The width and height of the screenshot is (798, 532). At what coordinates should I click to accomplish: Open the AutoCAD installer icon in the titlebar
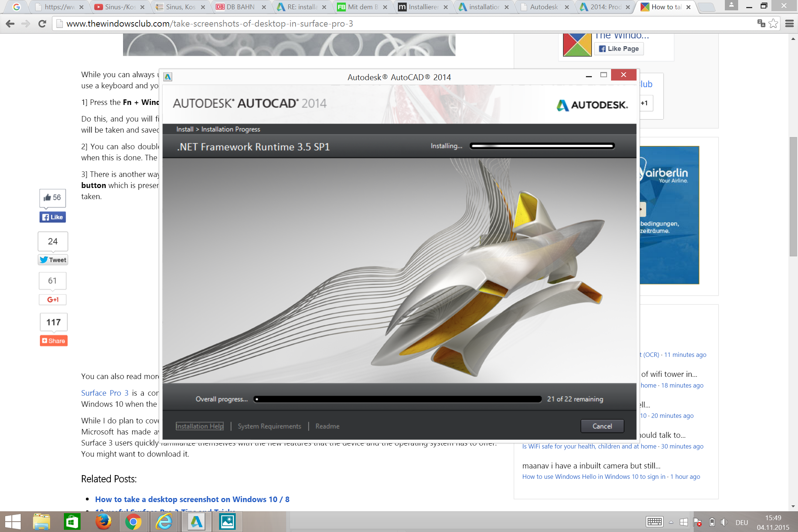tap(168, 76)
